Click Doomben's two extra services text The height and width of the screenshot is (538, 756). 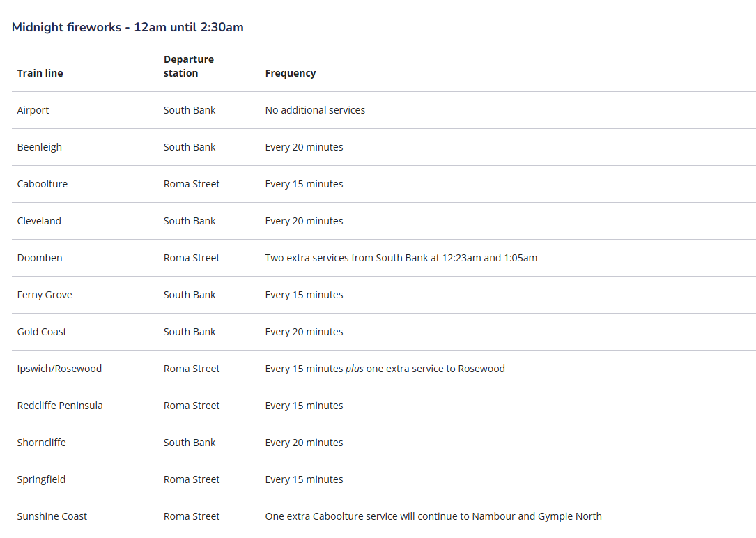pos(401,258)
